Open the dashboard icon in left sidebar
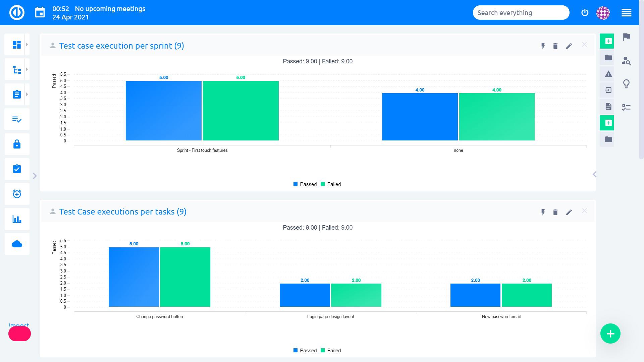The image size is (644, 362). click(16, 45)
